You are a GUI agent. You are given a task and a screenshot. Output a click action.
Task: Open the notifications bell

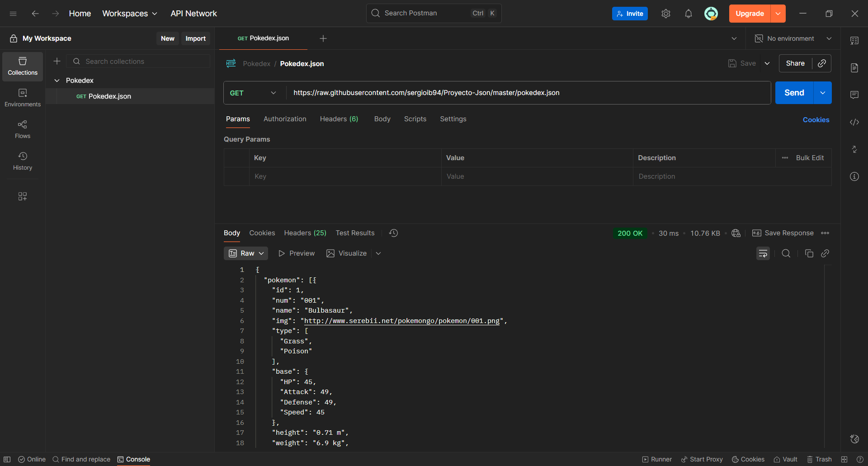(688, 14)
